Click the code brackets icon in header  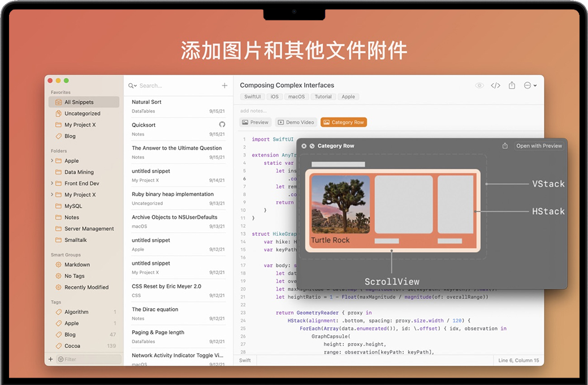(x=495, y=85)
